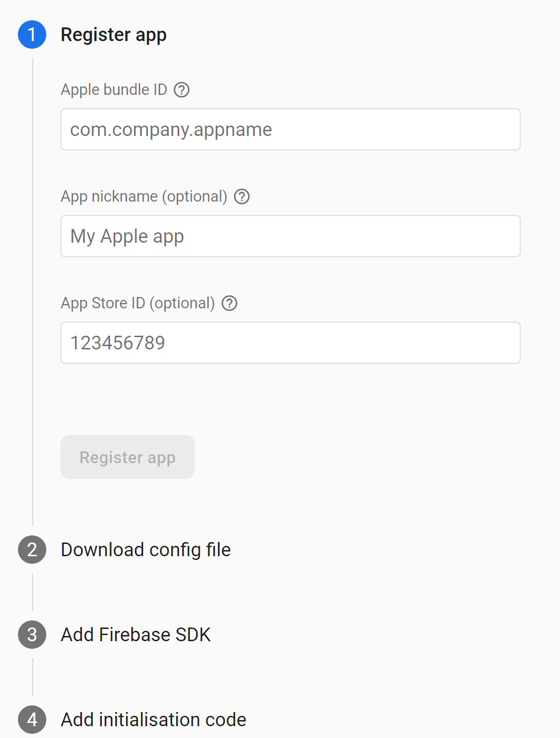
Task: Click the step 1 number circle
Action: pos(32,35)
